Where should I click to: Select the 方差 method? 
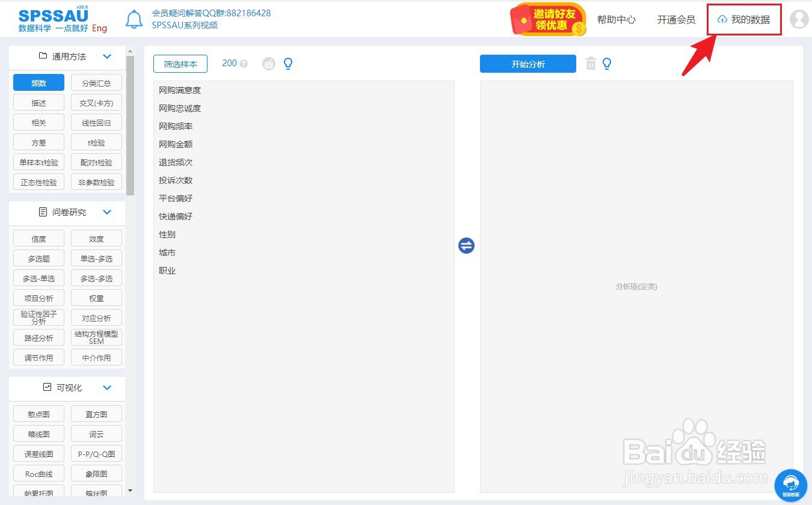(38, 142)
